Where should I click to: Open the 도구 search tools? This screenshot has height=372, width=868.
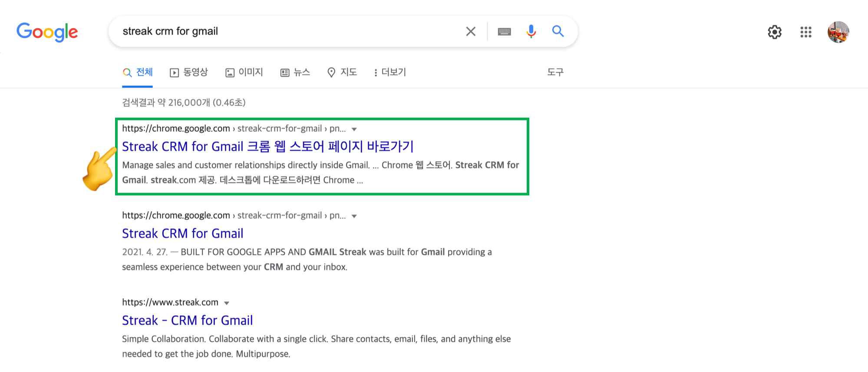[555, 72]
